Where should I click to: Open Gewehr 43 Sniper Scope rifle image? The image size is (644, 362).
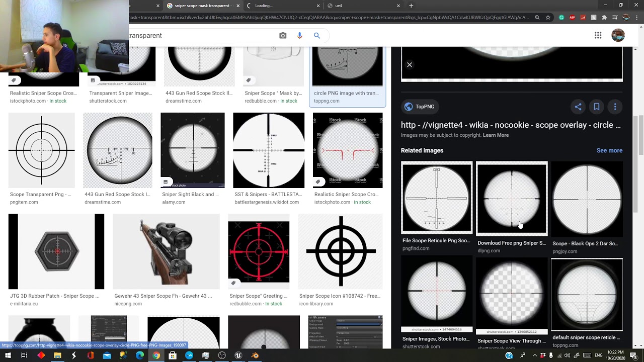(166, 251)
